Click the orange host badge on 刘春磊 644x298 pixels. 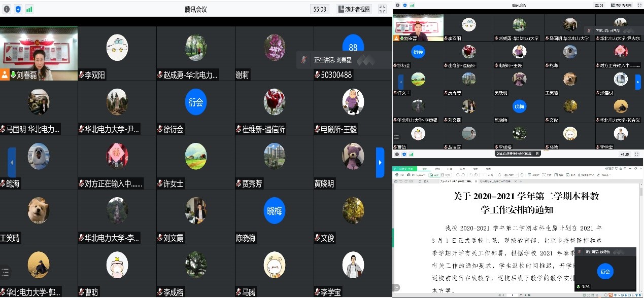point(5,75)
